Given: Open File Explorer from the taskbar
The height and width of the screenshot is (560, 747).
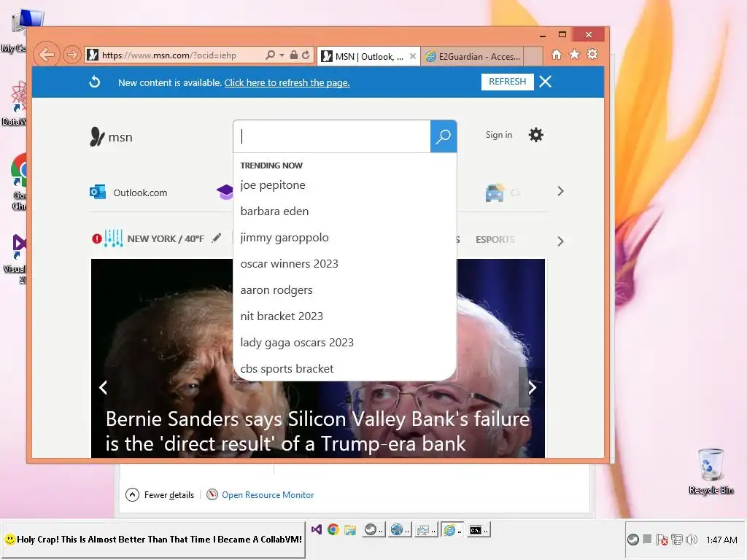Looking at the screenshot, I should point(350,529).
